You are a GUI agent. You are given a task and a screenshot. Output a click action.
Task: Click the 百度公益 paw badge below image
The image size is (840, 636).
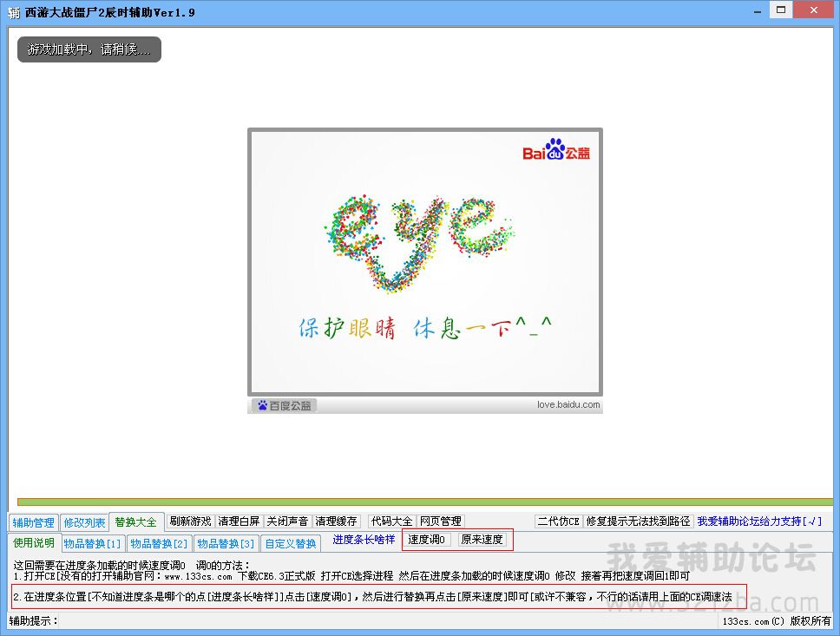(x=285, y=405)
